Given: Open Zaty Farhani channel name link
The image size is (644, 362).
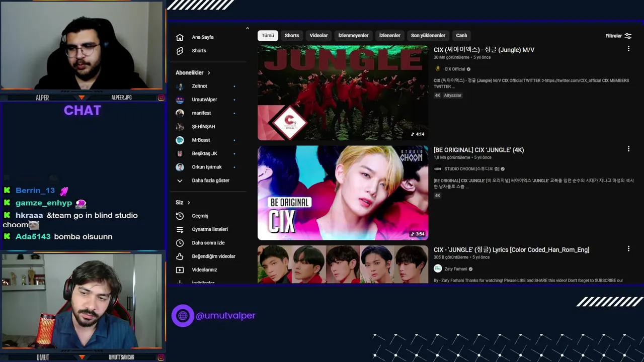Looking at the screenshot, I should coord(456,269).
